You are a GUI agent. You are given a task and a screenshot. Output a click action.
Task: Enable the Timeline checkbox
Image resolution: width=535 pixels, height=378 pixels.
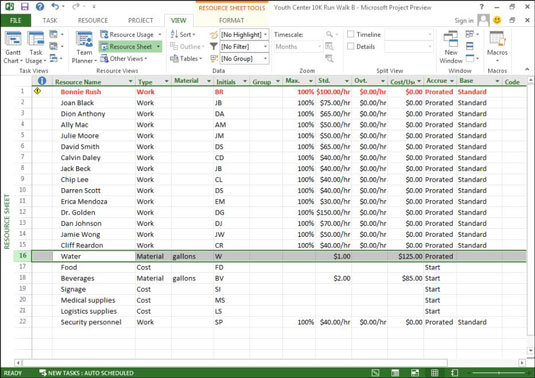(x=350, y=34)
